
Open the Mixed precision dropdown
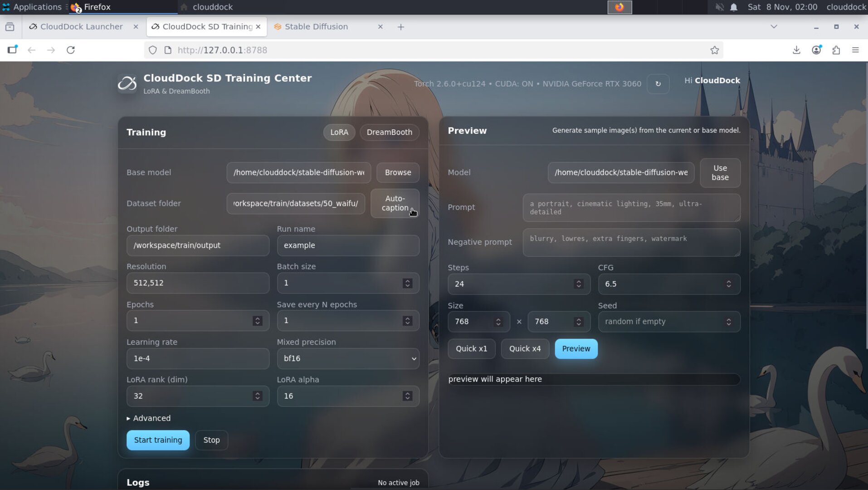tap(347, 358)
